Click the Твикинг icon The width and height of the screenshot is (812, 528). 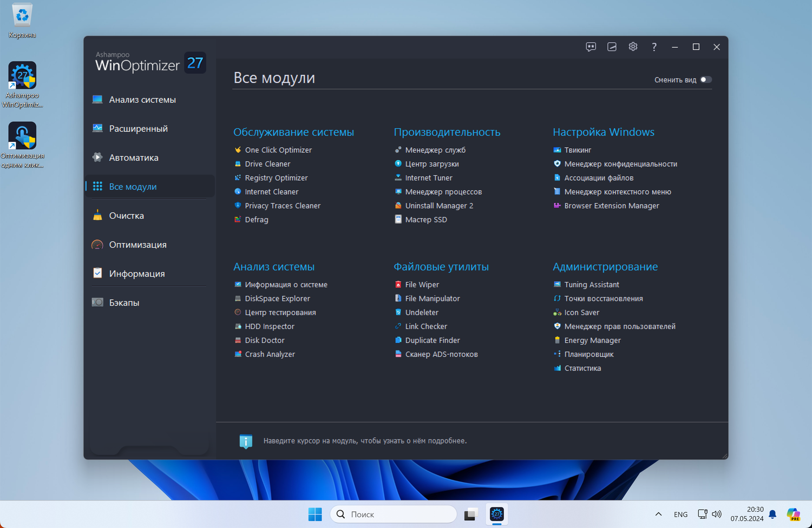557,150
